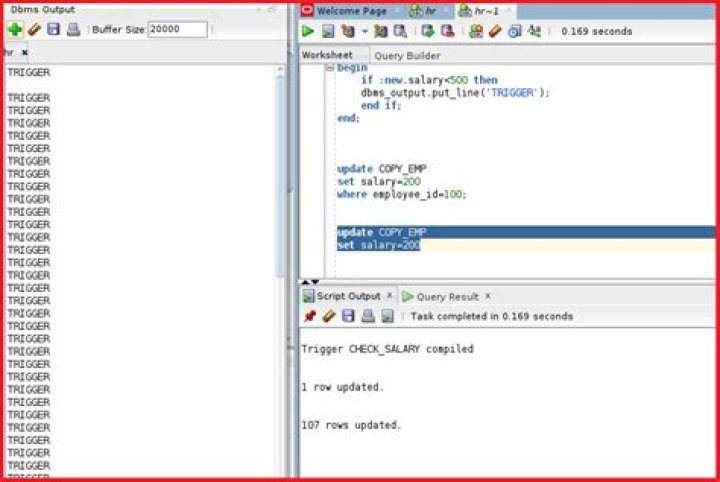Pin the Script Output panel

[x=310, y=316]
